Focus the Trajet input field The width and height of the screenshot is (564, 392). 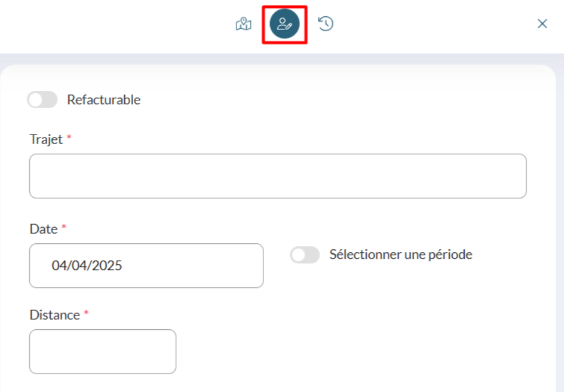tap(278, 176)
